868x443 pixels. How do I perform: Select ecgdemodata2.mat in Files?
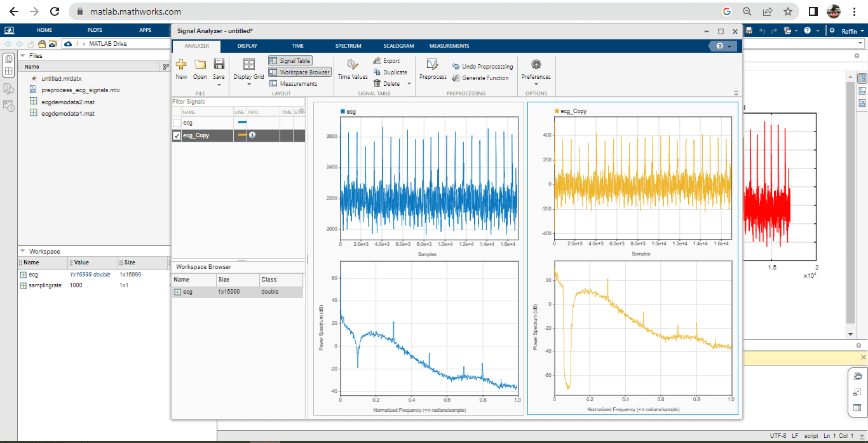point(68,102)
